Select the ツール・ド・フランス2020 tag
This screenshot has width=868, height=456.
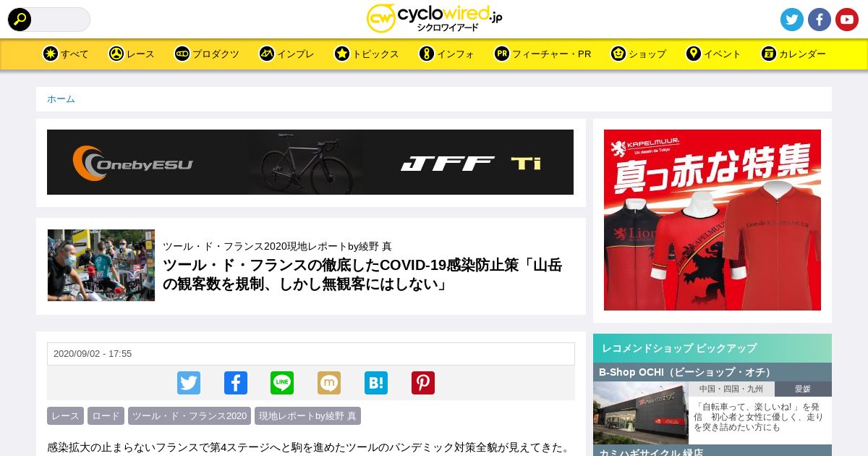pyautogui.click(x=190, y=416)
